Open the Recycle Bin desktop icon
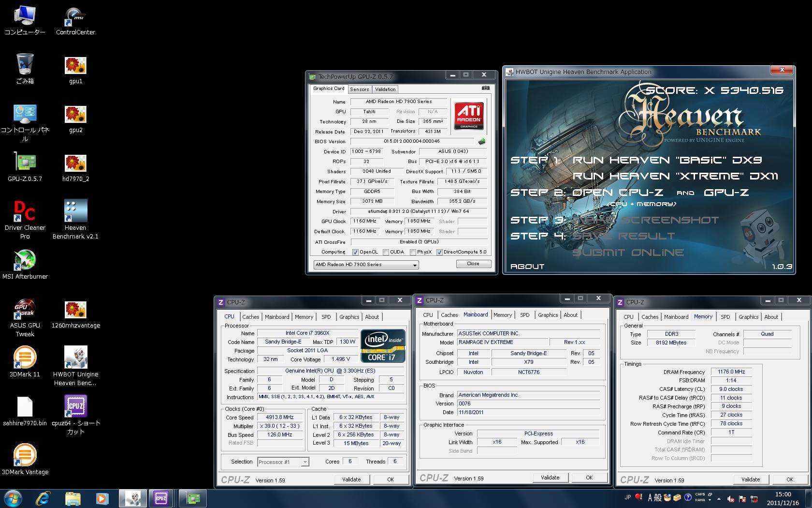The width and height of the screenshot is (812, 508). tap(25, 69)
